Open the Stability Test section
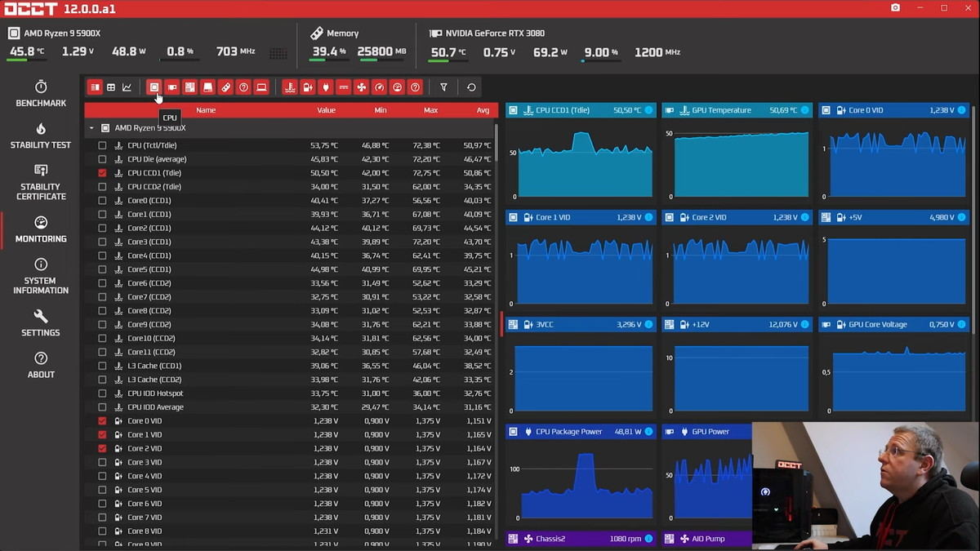 [x=41, y=136]
